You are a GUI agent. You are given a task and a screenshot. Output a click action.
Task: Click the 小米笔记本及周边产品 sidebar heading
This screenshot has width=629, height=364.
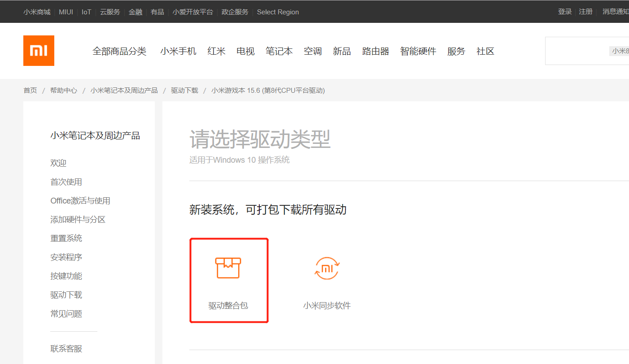tap(95, 136)
